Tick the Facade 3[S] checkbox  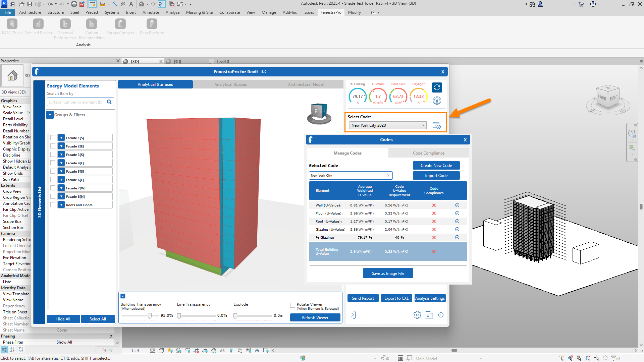pyautogui.click(x=53, y=155)
